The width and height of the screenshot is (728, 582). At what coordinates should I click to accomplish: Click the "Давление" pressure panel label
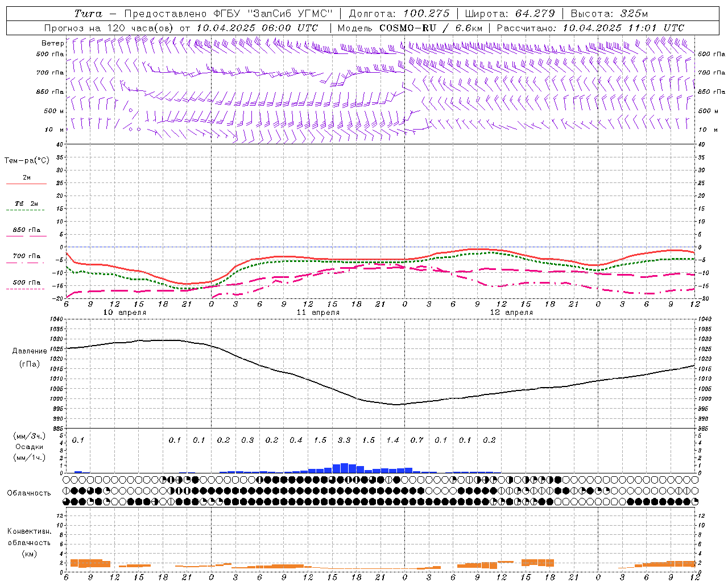(28, 351)
